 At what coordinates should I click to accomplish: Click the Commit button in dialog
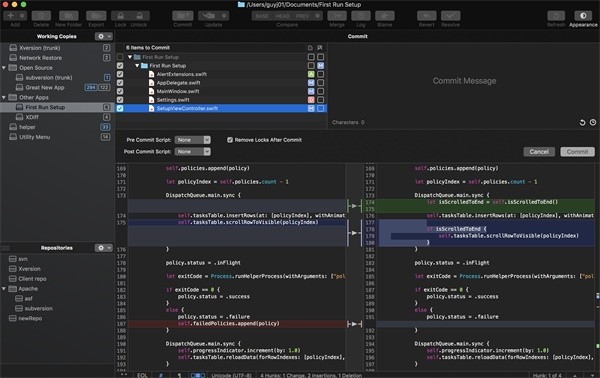point(577,152)
